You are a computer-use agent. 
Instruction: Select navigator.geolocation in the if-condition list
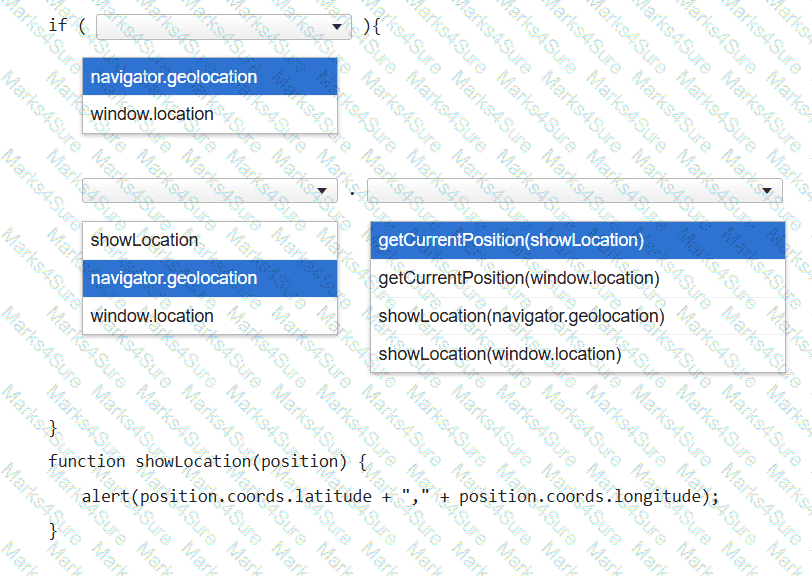(x=210, y=77)
